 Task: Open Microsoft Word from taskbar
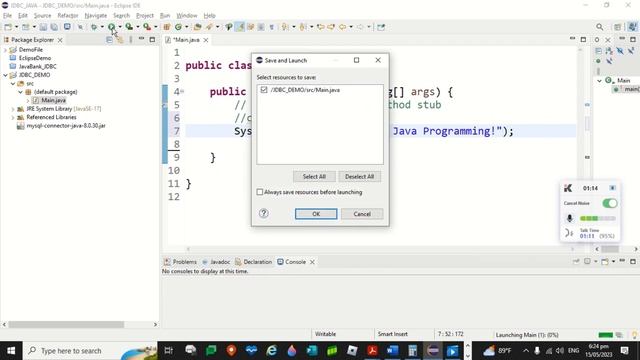(x=392, y=351)
